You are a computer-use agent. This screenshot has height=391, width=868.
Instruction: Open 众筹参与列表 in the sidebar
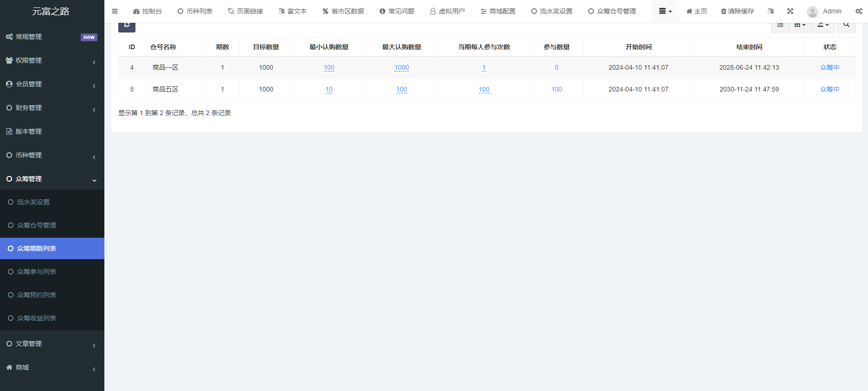(x=37, y=272)
